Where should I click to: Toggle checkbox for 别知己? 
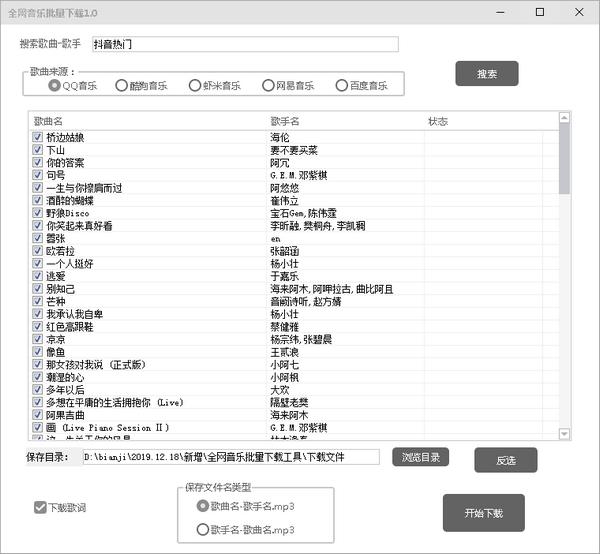tap(37, 288)
